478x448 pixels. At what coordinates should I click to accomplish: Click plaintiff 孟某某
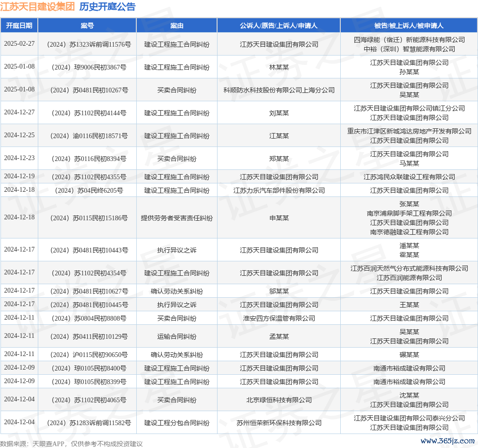(279, 336)
